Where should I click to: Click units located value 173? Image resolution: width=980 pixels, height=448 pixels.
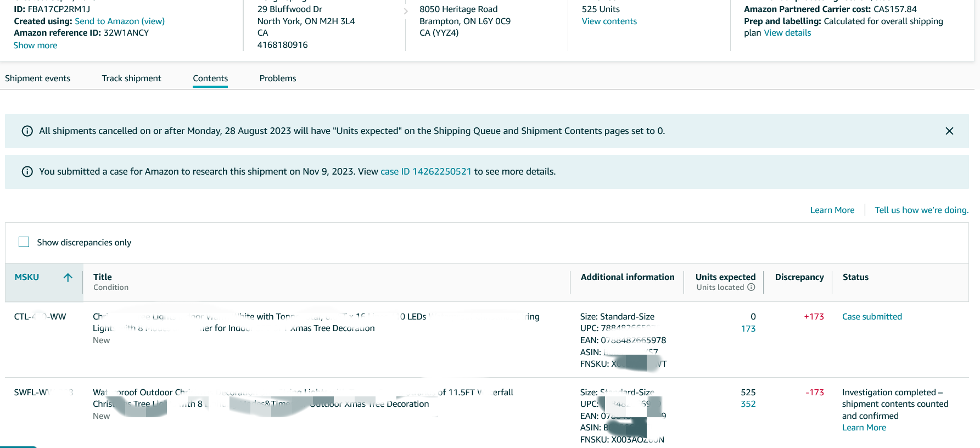click(x=748, y=329)
